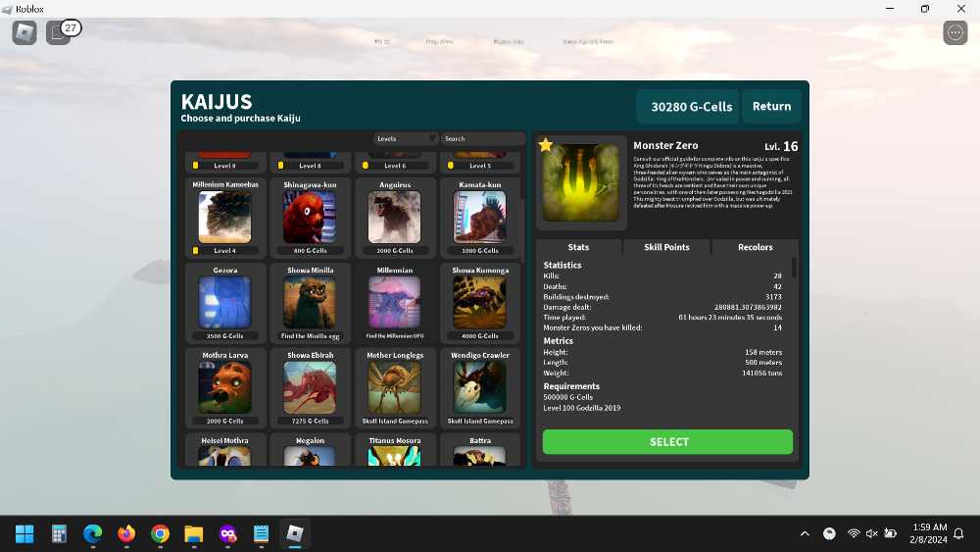Click the battery tray icon

[x=891, y=534]
